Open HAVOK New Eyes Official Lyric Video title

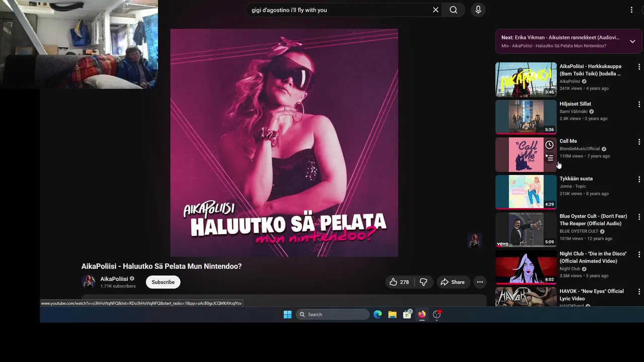pos(591,295)
